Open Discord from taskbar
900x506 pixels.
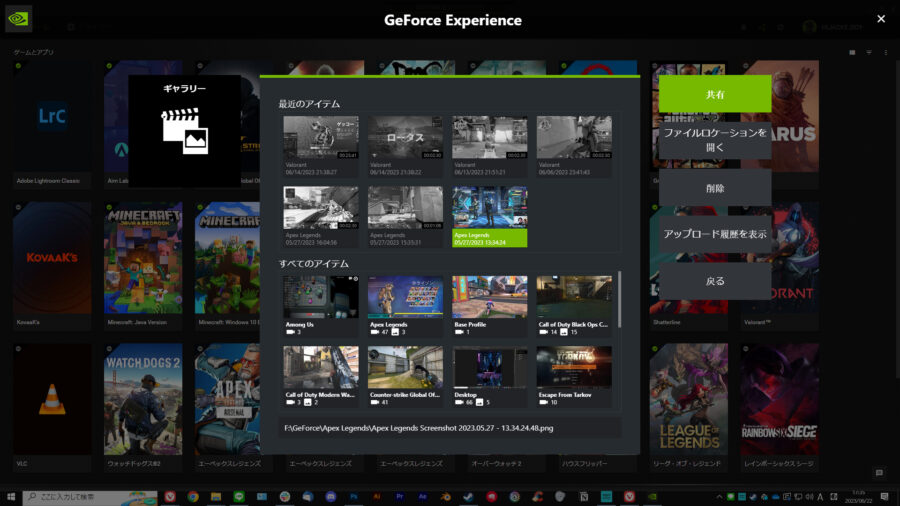point(331,497)
